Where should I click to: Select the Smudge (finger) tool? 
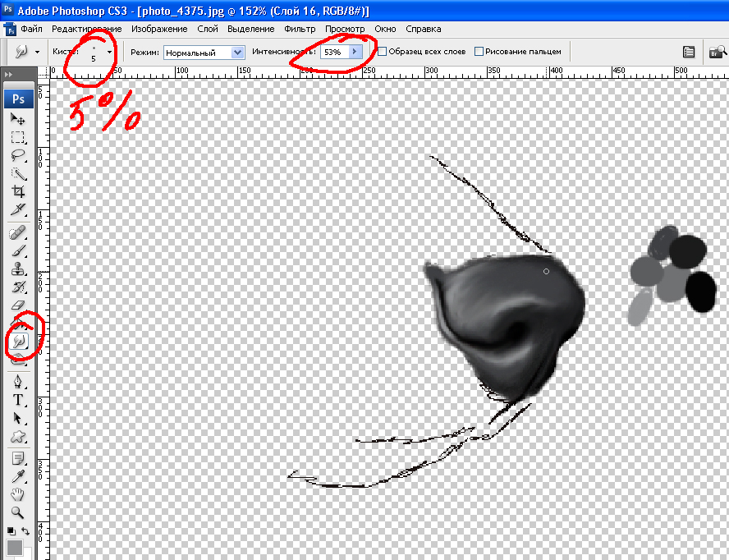[18, 341]
